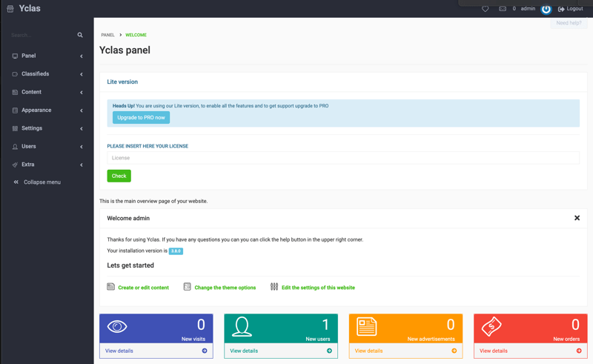The height and width of the screenshot is (364, 593).
Task: Focus the License input field
Action: click(343, 158)
